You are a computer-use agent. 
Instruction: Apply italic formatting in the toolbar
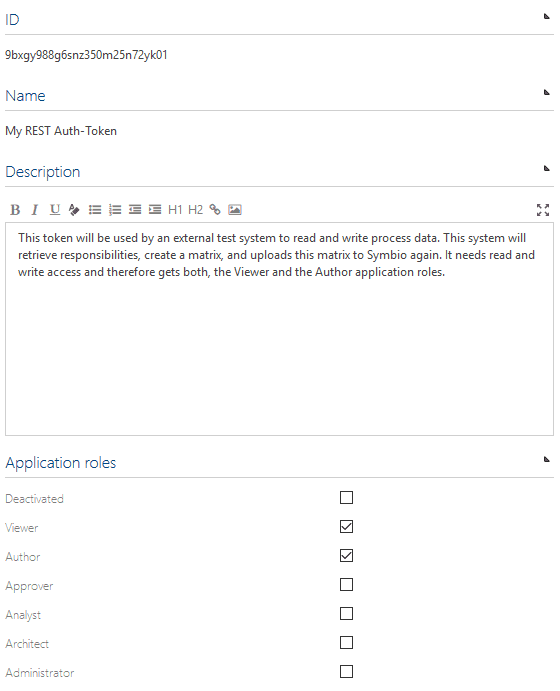[x=35, y=210]
